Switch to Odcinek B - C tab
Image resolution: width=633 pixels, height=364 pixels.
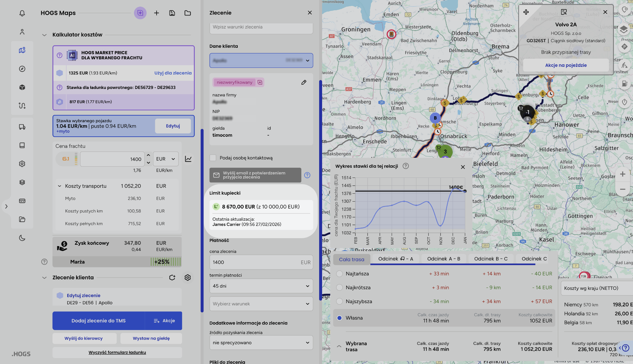[491, 259]
